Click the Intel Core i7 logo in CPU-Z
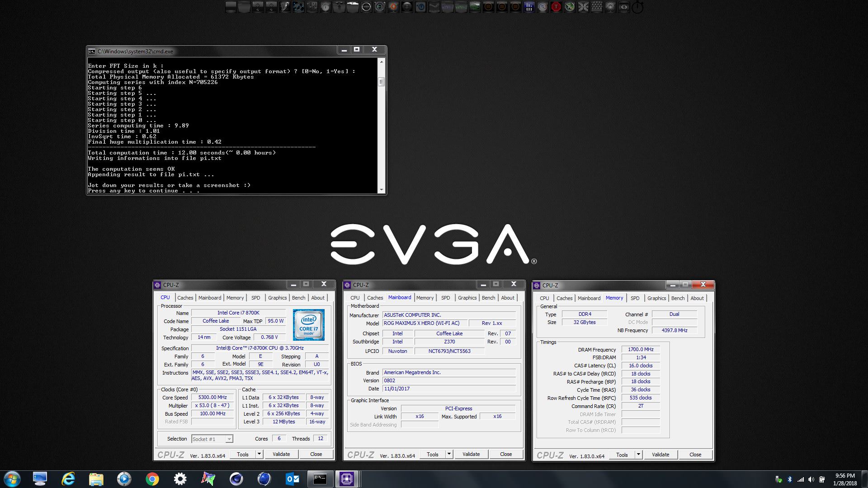The height and width of the screenshot is (488, 868). coord(308,324)
